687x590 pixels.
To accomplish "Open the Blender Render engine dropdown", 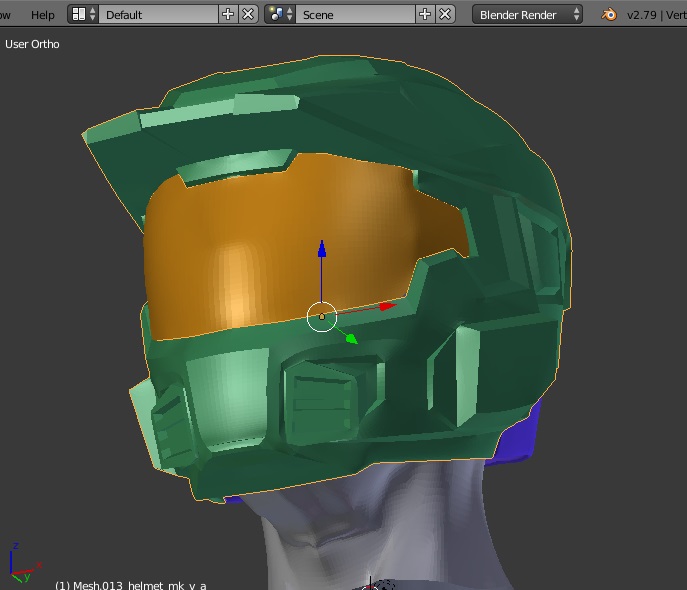I will 528,14.
